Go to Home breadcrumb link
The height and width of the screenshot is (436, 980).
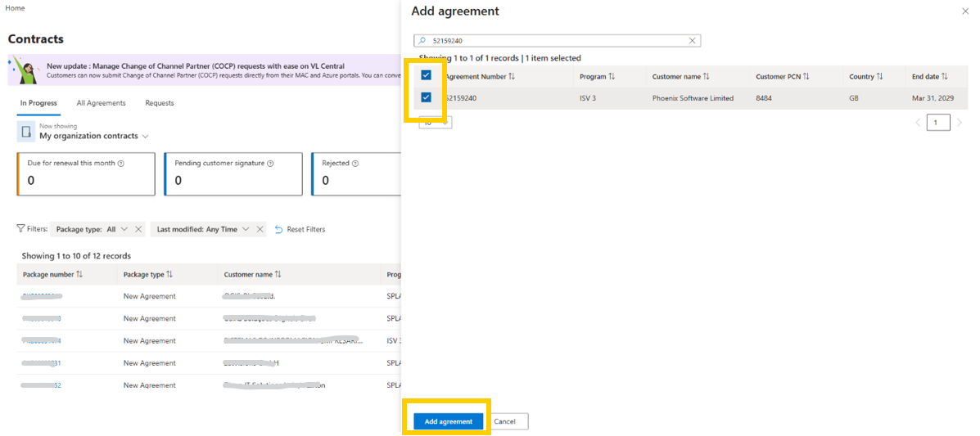[15, 8]
